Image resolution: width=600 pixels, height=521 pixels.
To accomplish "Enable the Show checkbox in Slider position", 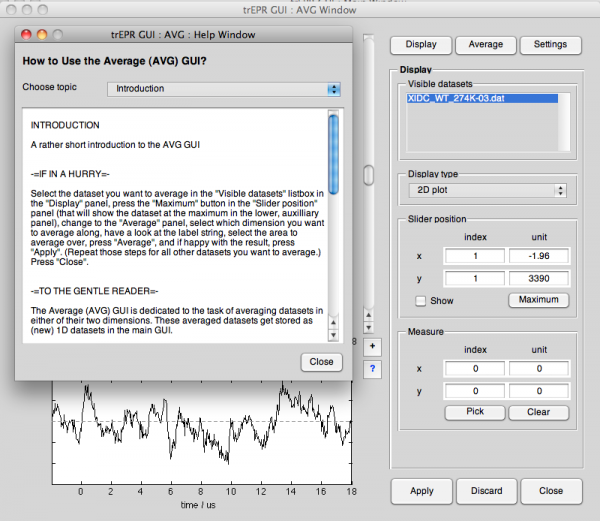I will point(421,301).
